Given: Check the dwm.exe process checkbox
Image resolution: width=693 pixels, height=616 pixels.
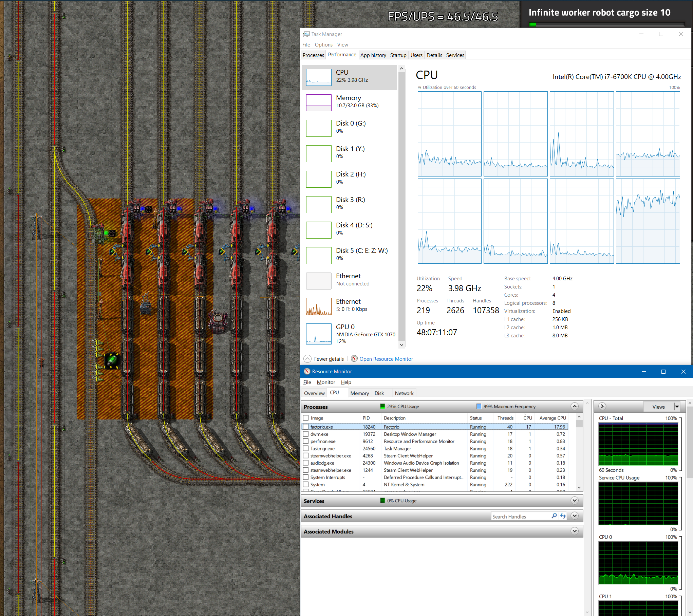Looking at the screenshot, I should coord(306,434).
